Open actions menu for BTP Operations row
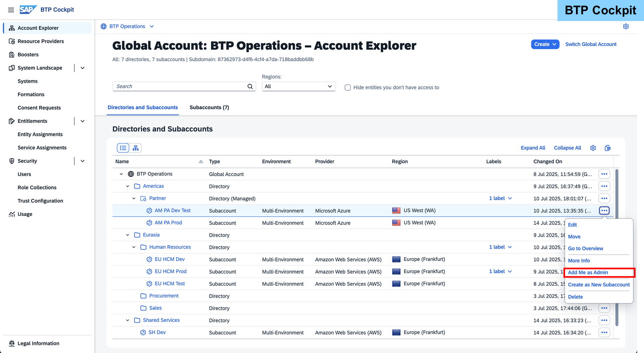Screen dimensions: 644x353 [x=604, y=174]
